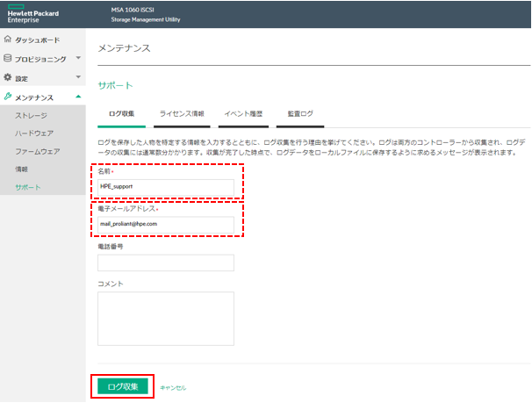Expand the 設定 menu arrow
The image size is (532, 403).
(78, 78)
